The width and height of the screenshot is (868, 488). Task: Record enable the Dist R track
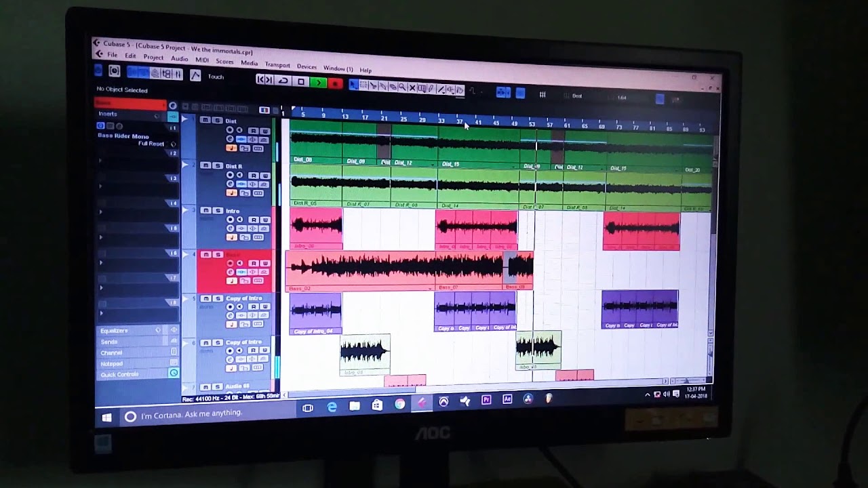pos(230,175)
